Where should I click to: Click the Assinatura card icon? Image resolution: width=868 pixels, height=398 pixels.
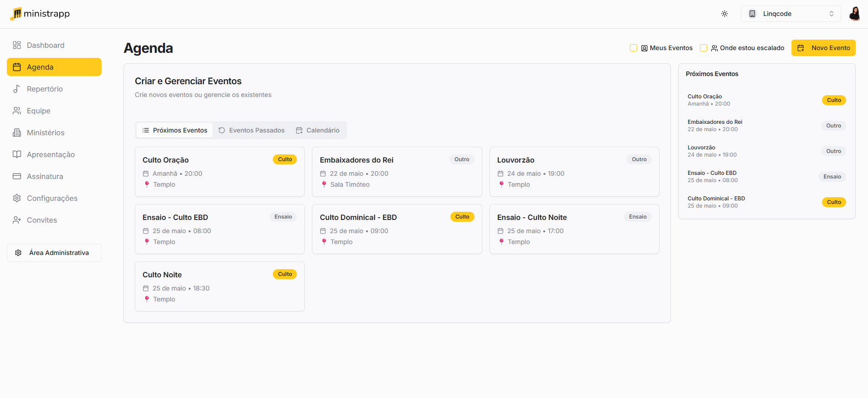[x=17, y=176]
